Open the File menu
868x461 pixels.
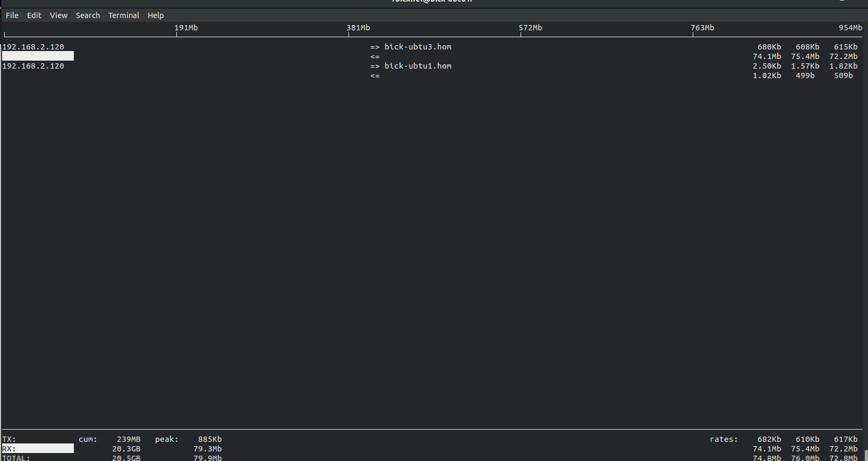coord(12,15)
